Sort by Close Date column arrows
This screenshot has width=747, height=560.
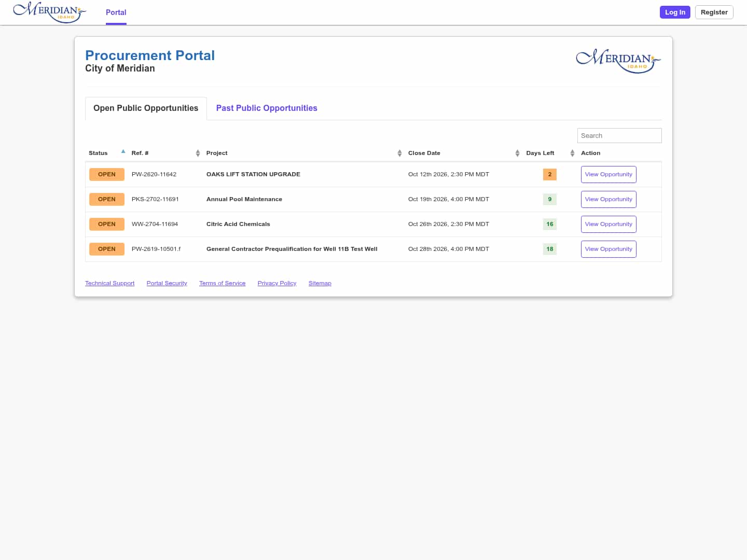point(517,153)
